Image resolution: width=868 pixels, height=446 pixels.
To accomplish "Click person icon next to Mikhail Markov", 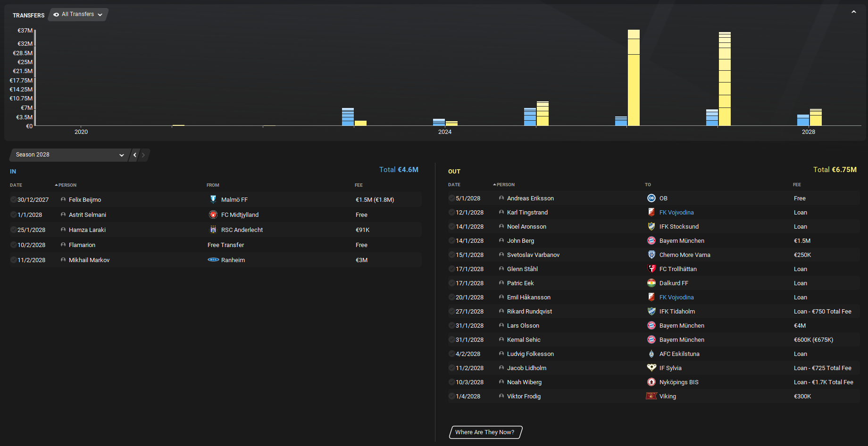I will [63, 260].
